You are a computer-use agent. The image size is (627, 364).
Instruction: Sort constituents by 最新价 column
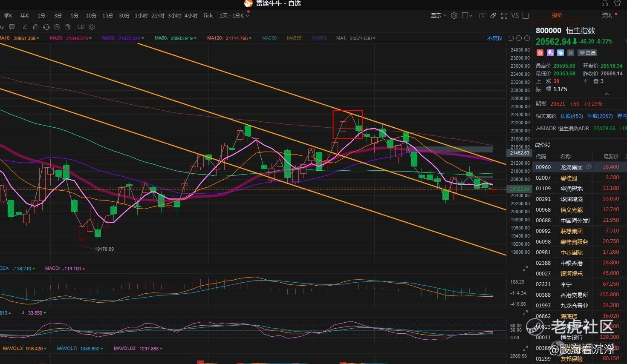tap(611, 156)
